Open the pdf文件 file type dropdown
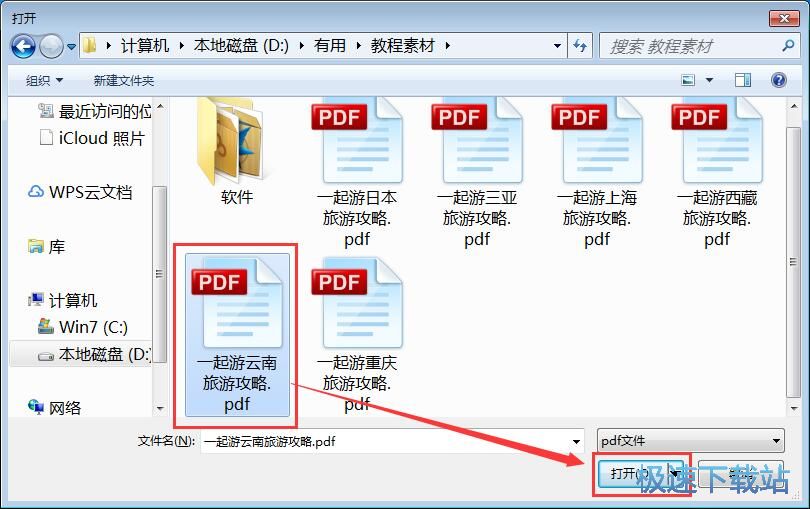Screen dimensions: 810x509 pos(691,441)
